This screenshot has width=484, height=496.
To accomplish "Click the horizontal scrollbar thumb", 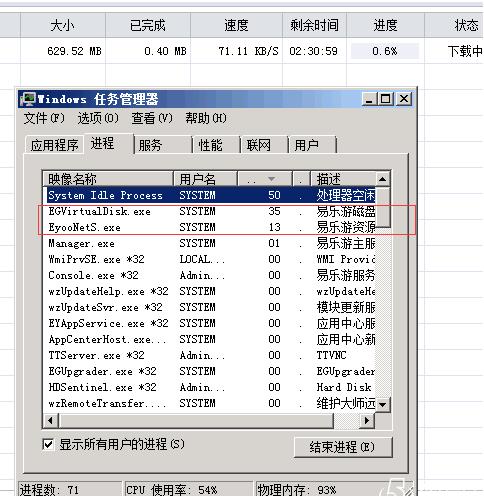I will tap(196, 421).
